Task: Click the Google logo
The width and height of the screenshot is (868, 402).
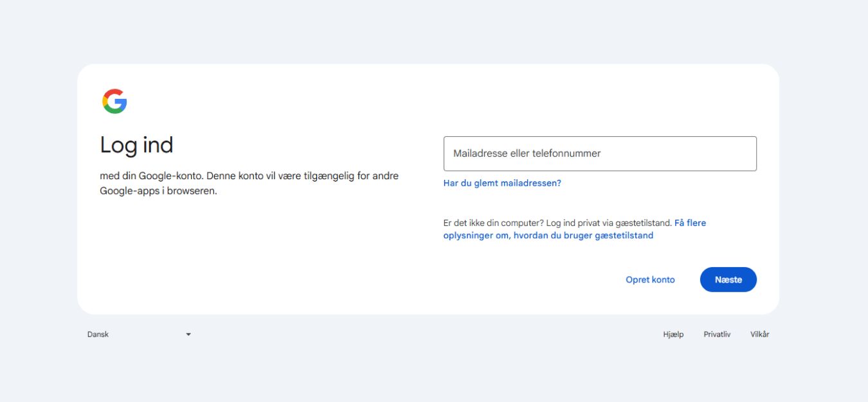Action: click(114, 101)
